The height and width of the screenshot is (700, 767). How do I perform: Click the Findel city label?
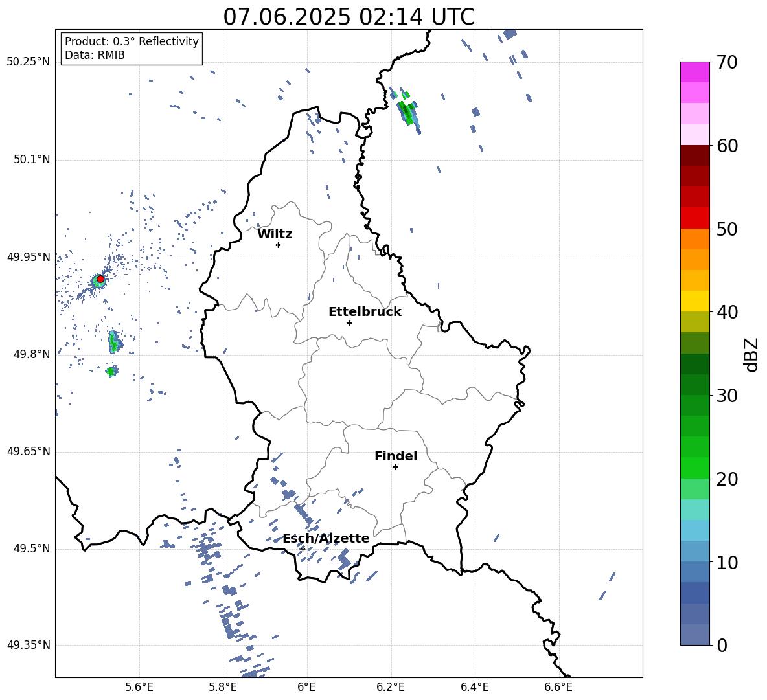pos(396,456)
